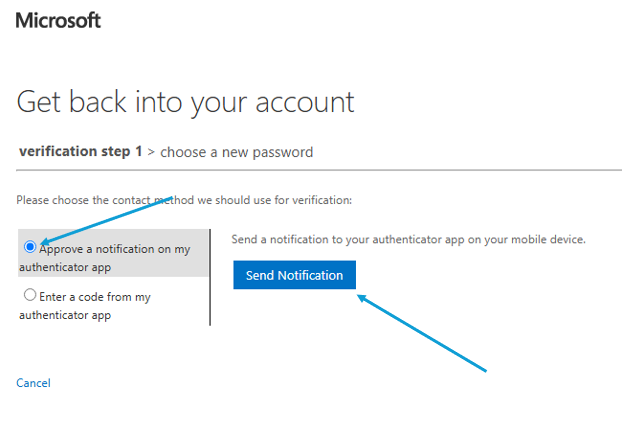Select the enter a code radio button

coord(30,295)
